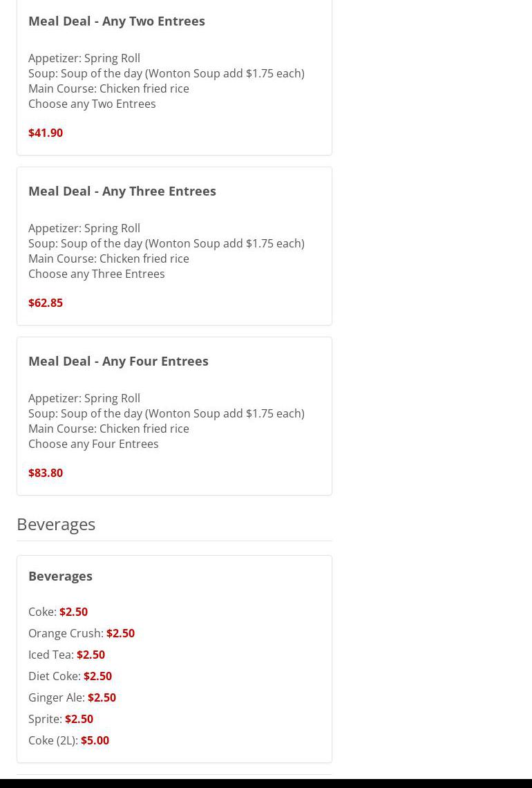Click the Ginger Ale beverage label
Viewport: 532px width, 788px height.
point(56,697)
